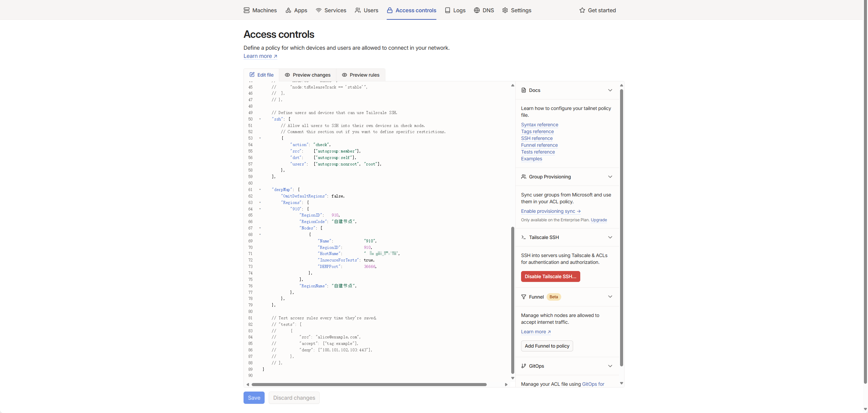Click the Funnel filter icon
The width and height of the screenshot is (868, 413).
(524, 297)
